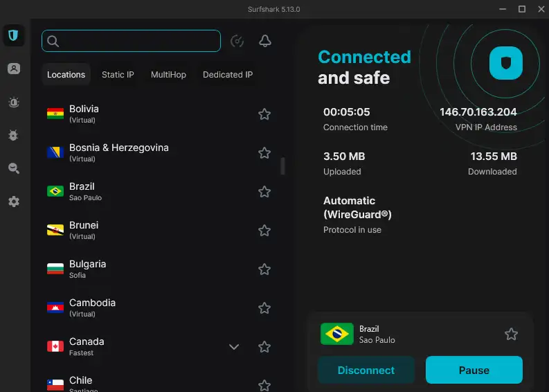Click the search magnifier inside search box
The width and height of the screenshot is (549, 392).
(x=53, y=41)
